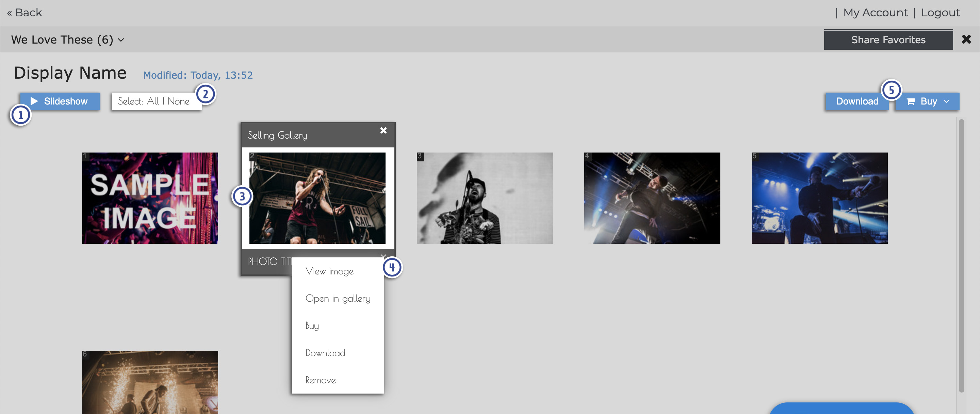
Task: Toggle the photo title chevron menu
Action: (x=383, y=256)
